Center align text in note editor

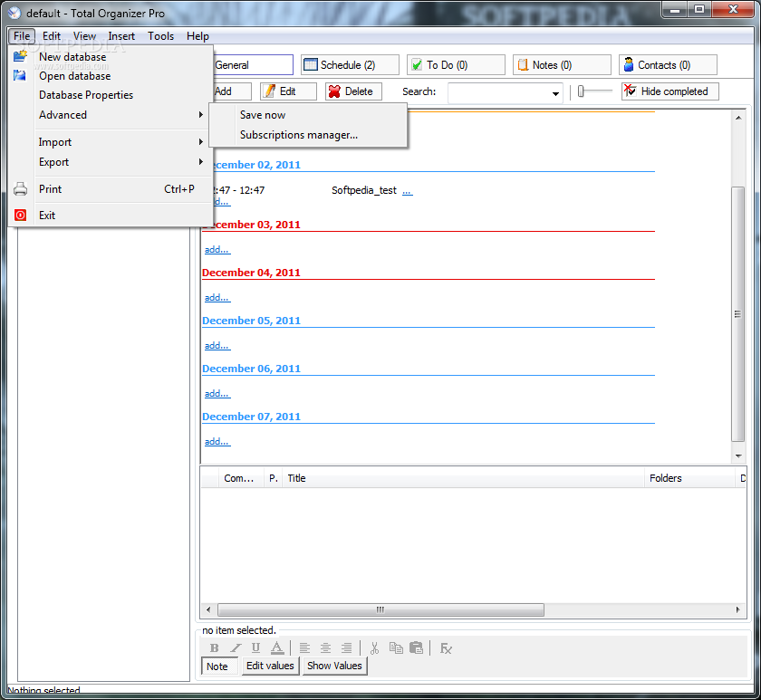click(x=325, y=648)
